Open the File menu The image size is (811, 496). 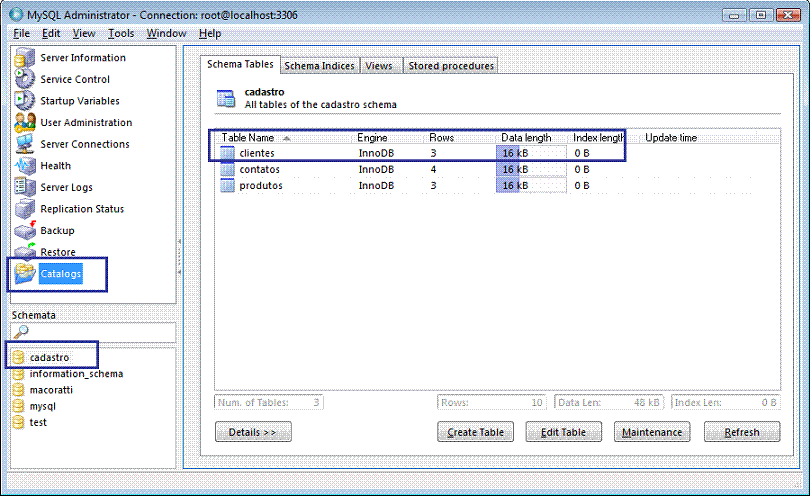22,34
